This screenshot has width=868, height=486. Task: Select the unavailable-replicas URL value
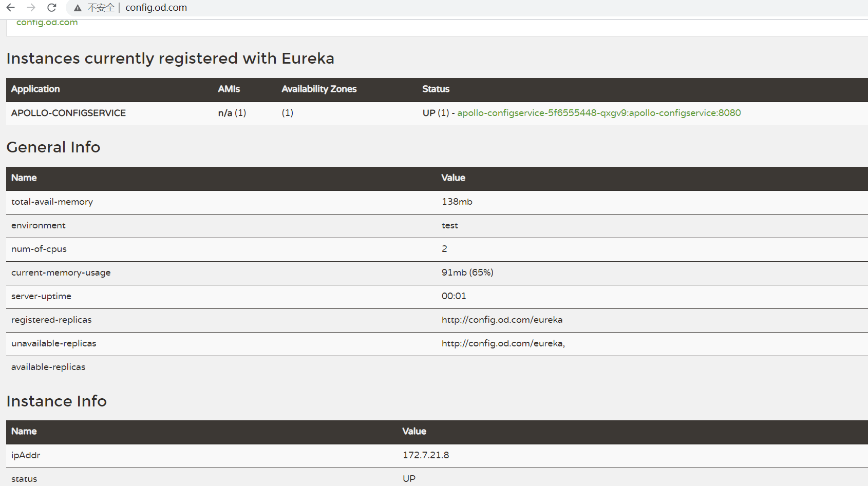(x=503, y=343)
